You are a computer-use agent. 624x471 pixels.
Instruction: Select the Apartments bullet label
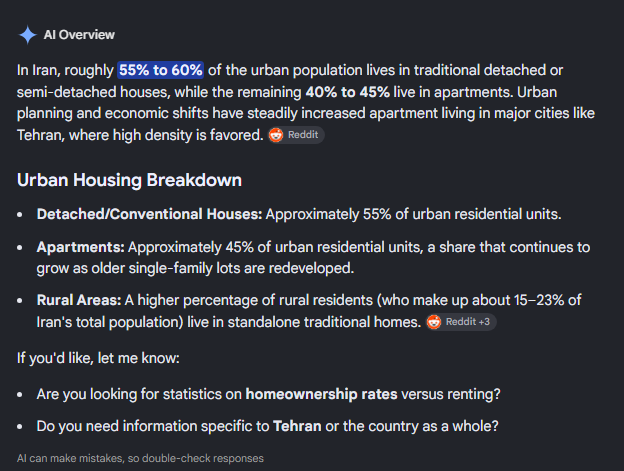pos(81,247)
